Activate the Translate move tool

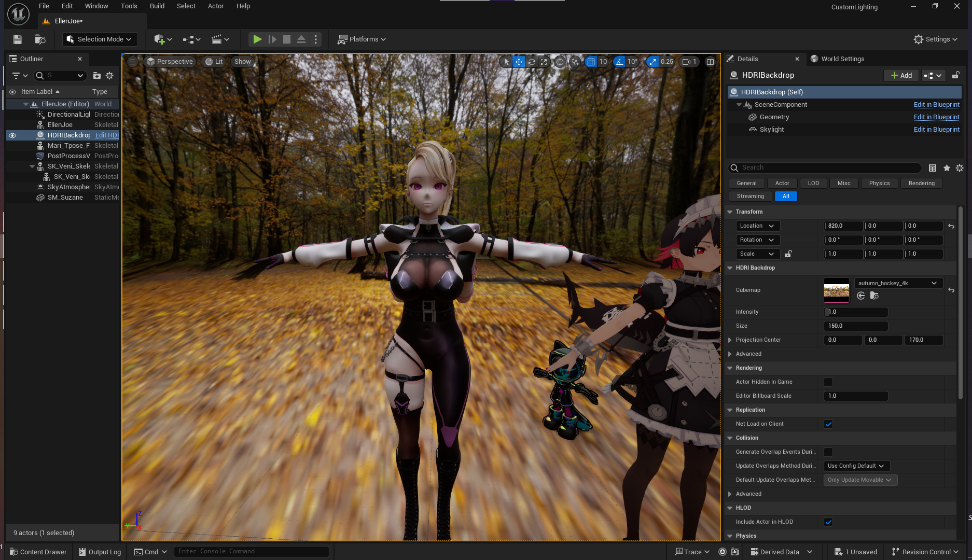(519, 62)
